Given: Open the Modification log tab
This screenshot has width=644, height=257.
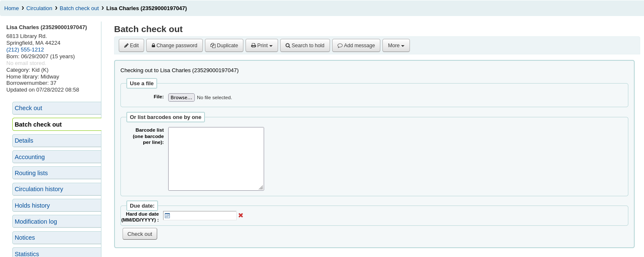Looking at the screenshot, I should [57, 222].
